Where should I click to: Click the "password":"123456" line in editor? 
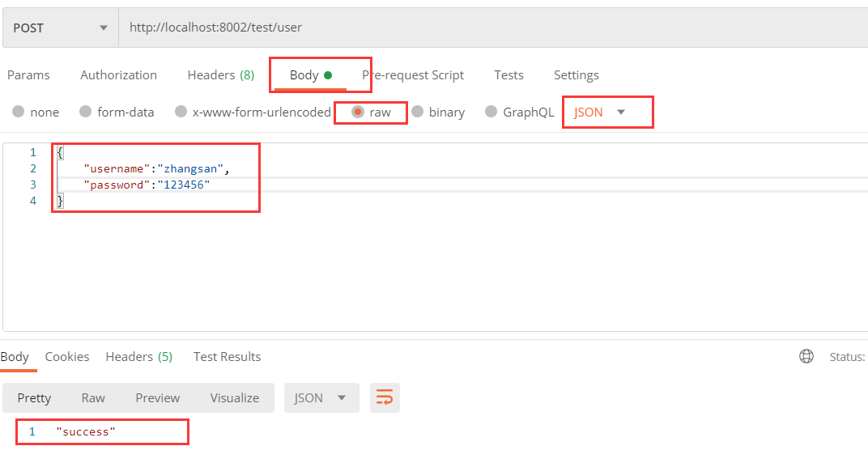tap(147, 185)
